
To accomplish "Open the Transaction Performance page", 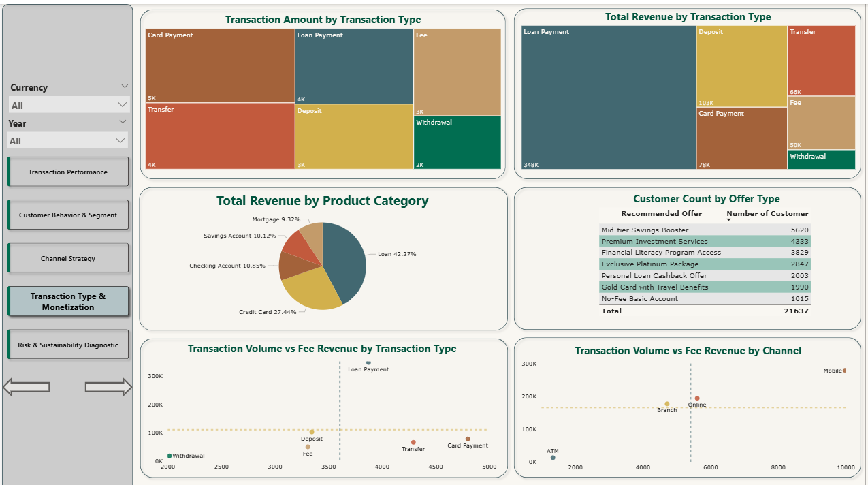I will pyautogui.click(x=68, y=172).
